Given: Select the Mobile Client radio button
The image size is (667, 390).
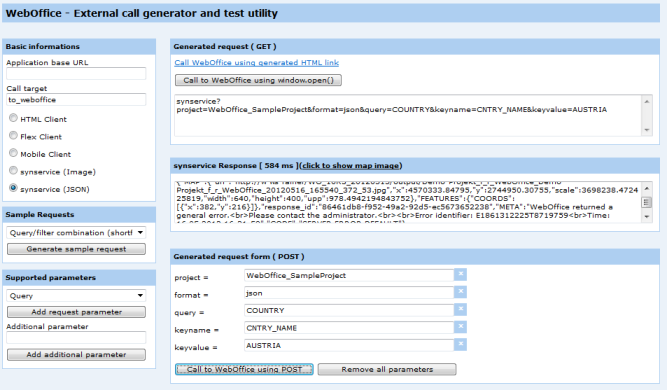Looking at the screenshot, I should [x=13, y=153].
